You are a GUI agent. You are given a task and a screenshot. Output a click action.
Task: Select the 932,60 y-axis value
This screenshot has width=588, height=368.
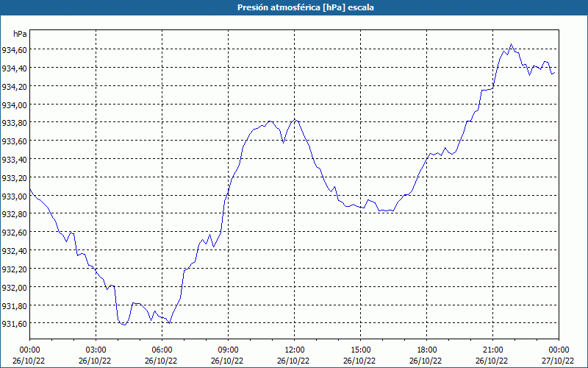[14, 233]
